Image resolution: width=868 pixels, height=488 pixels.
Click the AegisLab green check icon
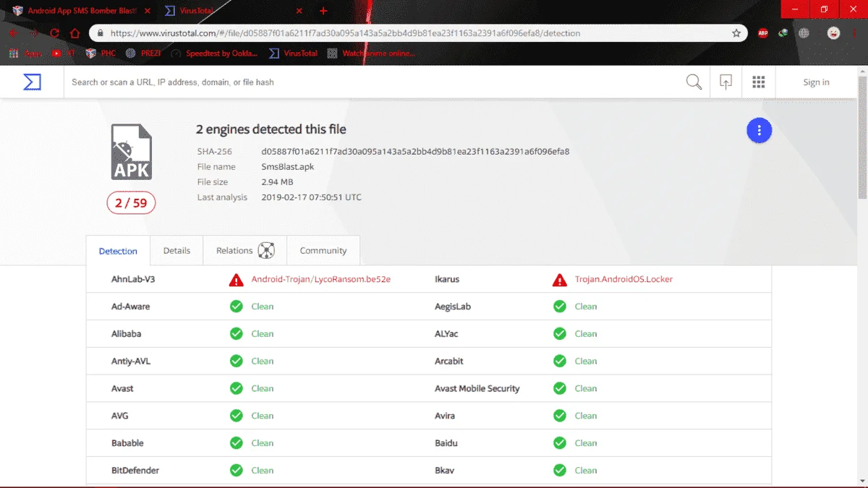[559, 307]
